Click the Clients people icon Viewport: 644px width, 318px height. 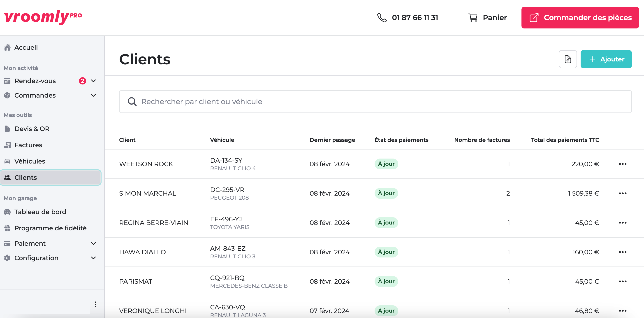[x=7, y=177]
